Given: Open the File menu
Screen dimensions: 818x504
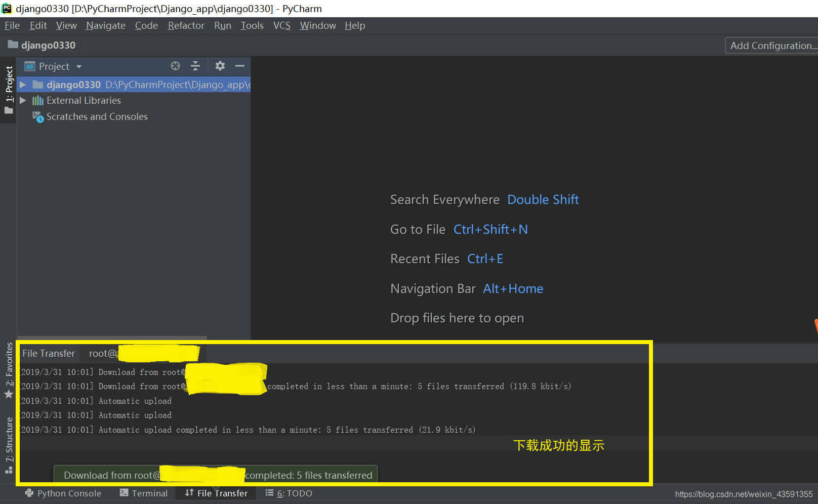Looking at the screenshot, I should coord(12,25).
